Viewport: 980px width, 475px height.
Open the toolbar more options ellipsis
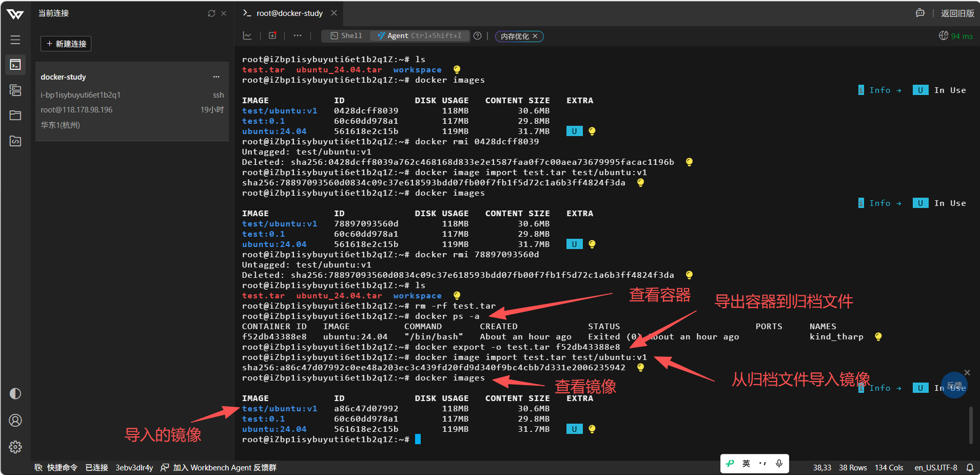coord(298,35)
